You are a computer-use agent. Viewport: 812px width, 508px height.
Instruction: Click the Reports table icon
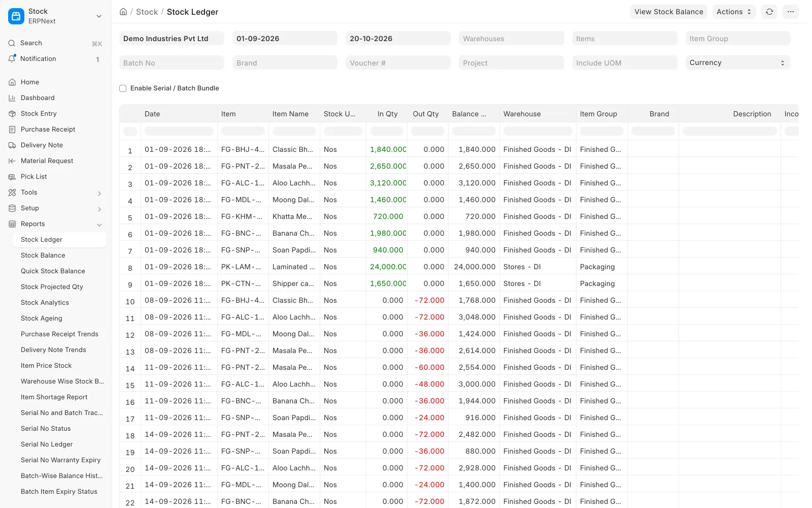(12, 224)
